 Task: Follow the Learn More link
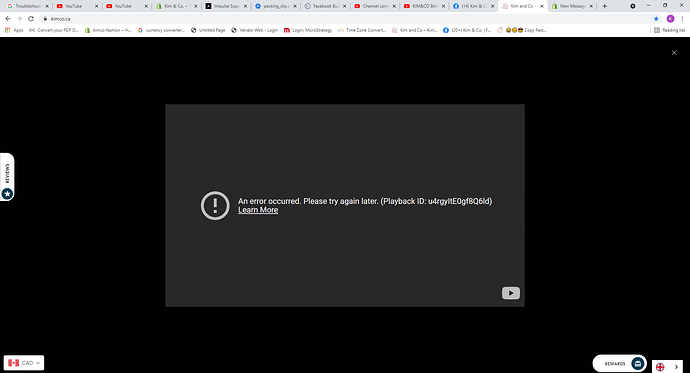(258, 210)
